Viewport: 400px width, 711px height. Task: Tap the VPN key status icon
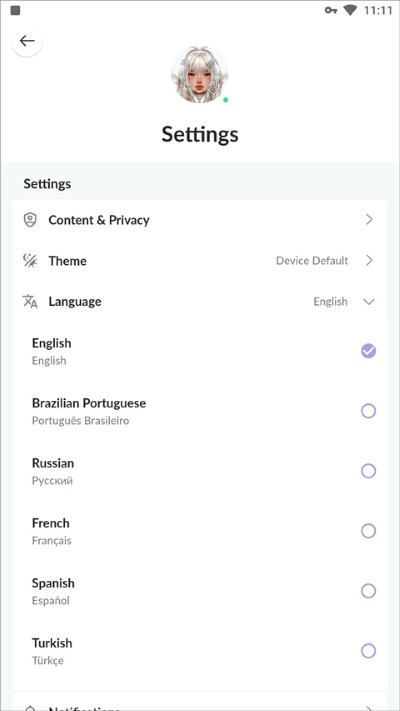pyautogui.click(x=331, y=10)
